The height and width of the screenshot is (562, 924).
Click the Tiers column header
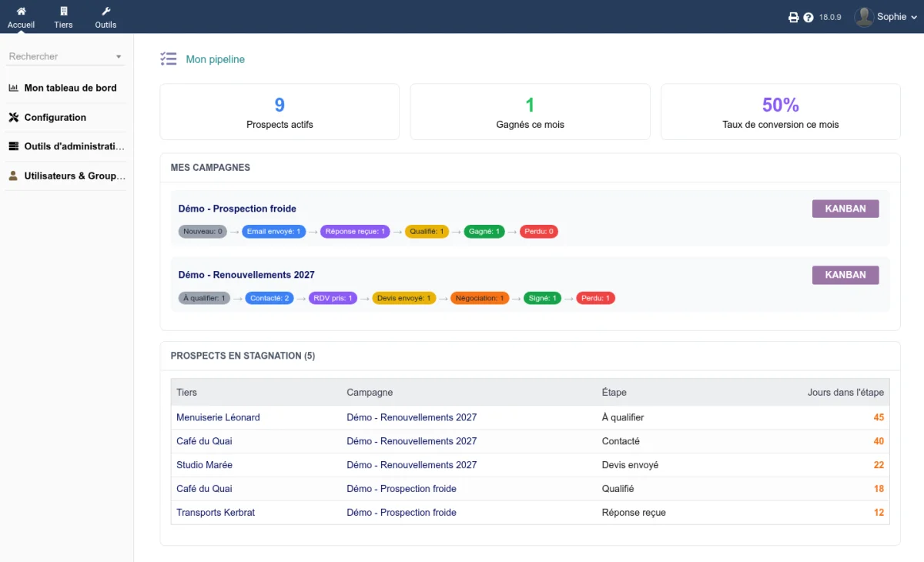click(x=186, y=393)
